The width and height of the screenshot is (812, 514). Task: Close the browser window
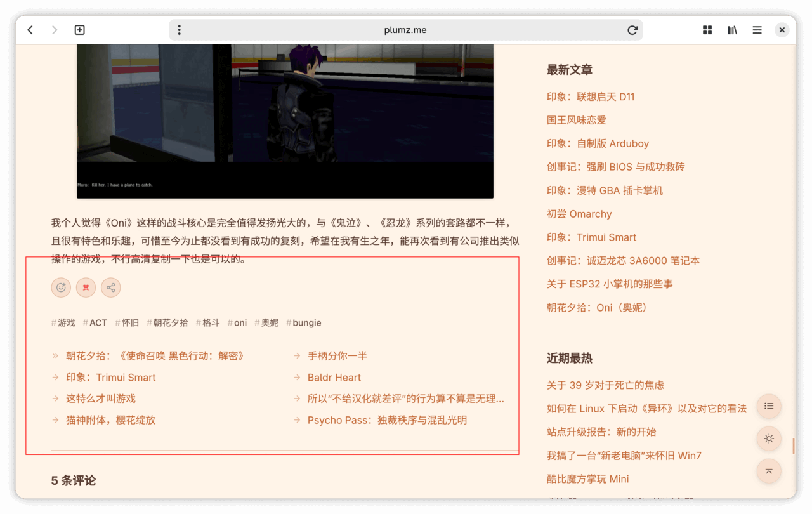[x=782, y=30]
